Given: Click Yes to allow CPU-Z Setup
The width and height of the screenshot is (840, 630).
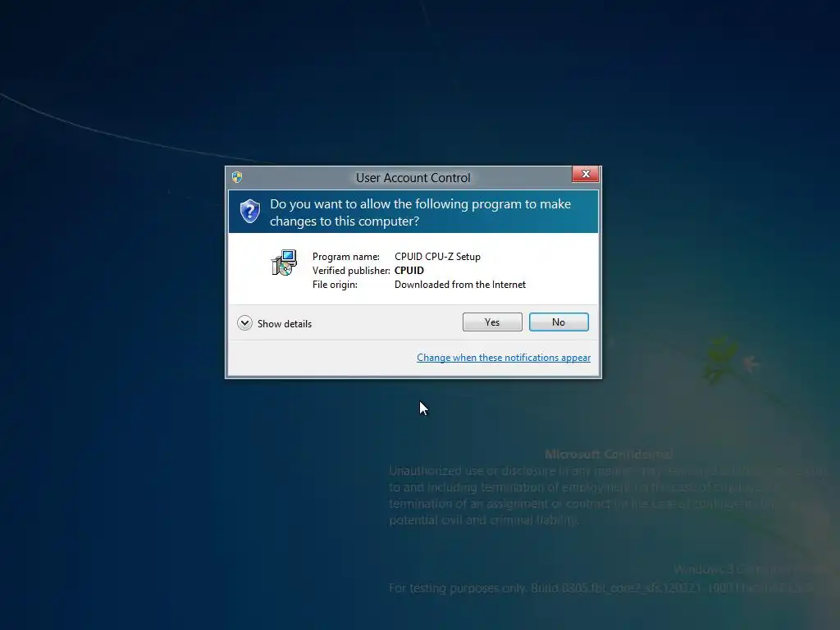Looking at the screenshot, I should pos(492,322).
